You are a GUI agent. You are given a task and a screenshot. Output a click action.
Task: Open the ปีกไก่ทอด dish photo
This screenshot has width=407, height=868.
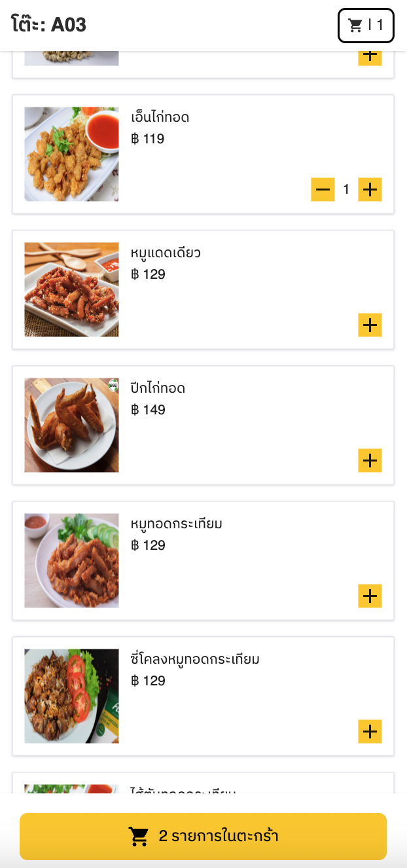(x=71, y=425)
